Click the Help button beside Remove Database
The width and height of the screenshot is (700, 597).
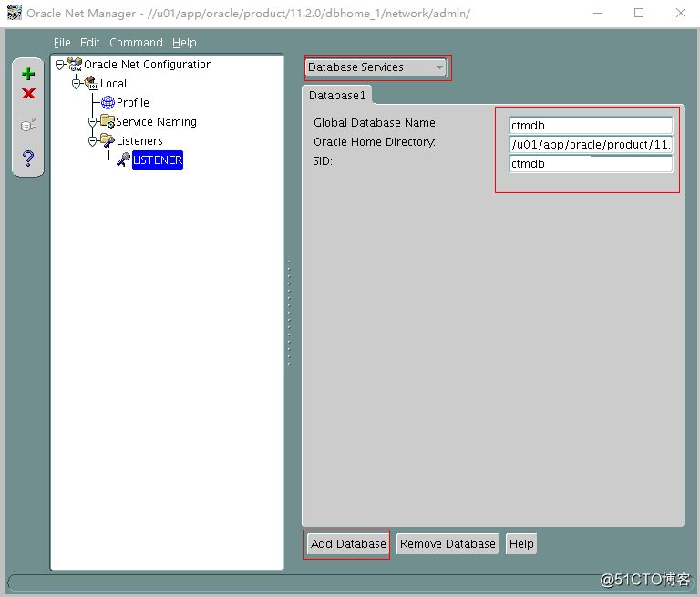[521, 544]
